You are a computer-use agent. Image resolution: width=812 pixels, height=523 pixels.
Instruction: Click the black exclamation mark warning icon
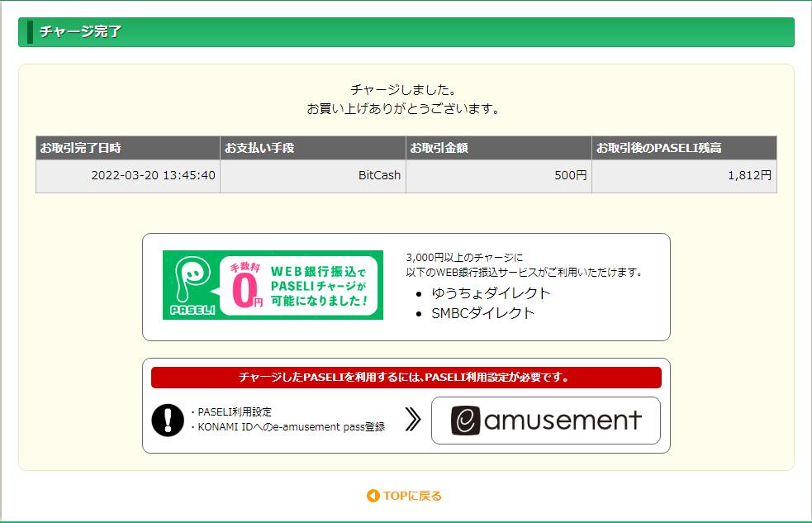tap(168, 421)
